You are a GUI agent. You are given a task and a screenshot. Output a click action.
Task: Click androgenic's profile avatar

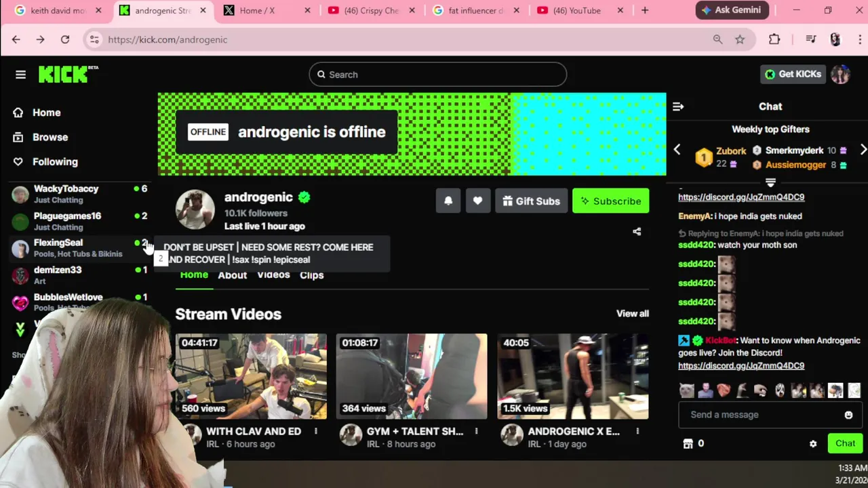[x=195, y=209]
